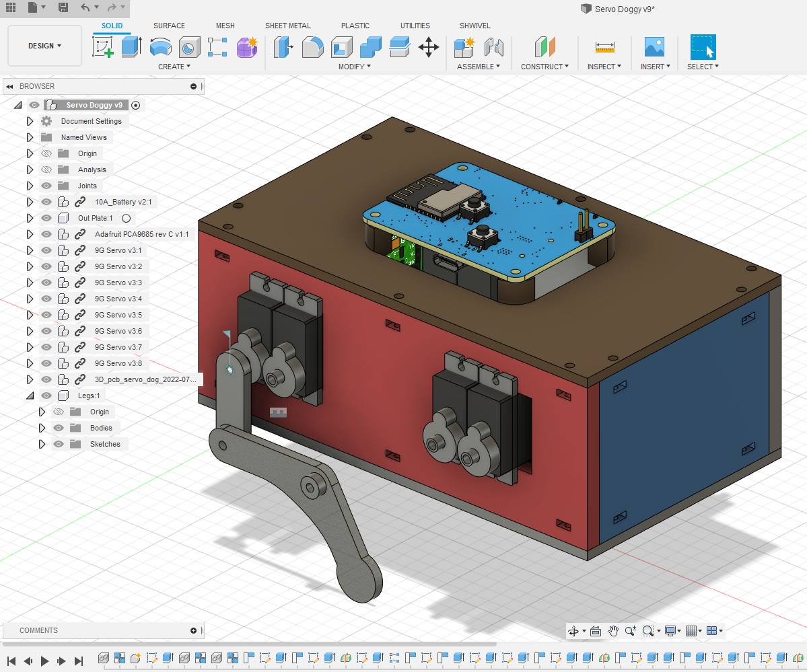
Task: Select the Move/Copy tool
Action: coord(429,47)
